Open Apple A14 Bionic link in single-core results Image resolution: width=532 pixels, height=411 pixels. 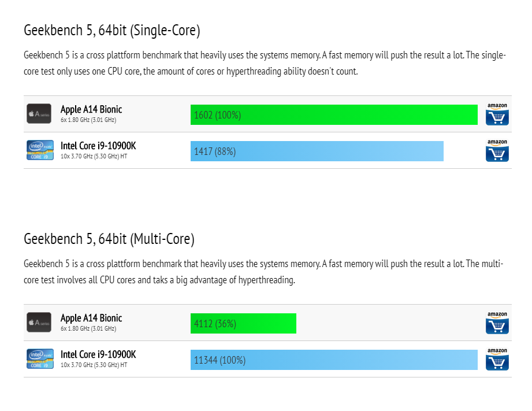coord(91,109)
